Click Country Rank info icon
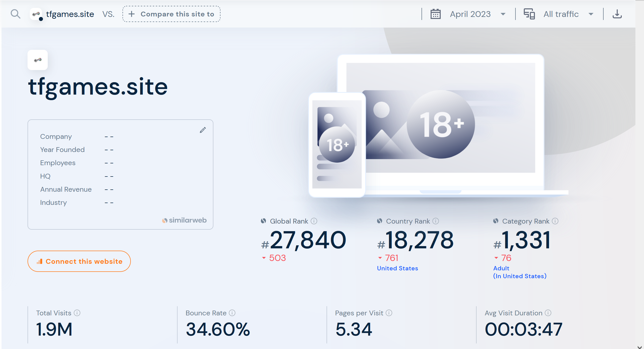 click(x=436, y=221)
